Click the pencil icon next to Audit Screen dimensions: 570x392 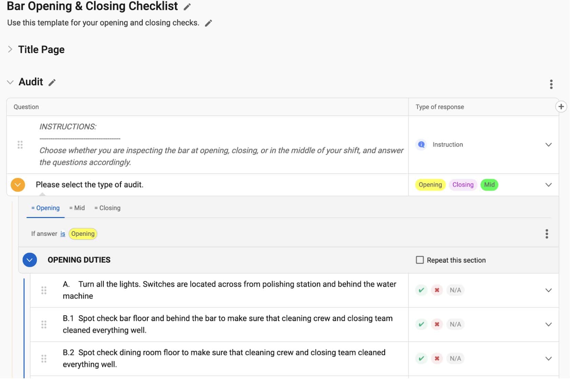pos(52,82)
